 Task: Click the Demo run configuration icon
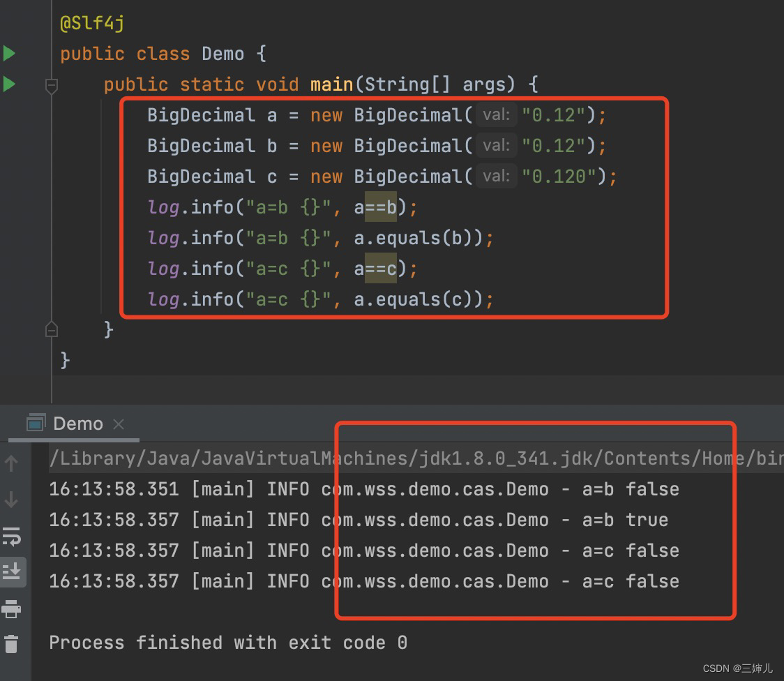(x=36, y=423)
